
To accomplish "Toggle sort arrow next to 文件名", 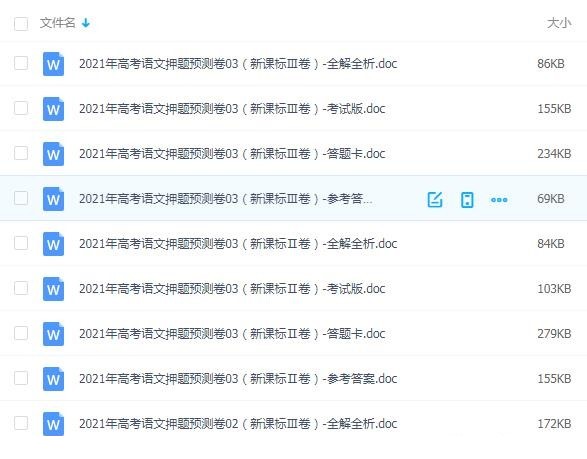I will click(86, 23).
